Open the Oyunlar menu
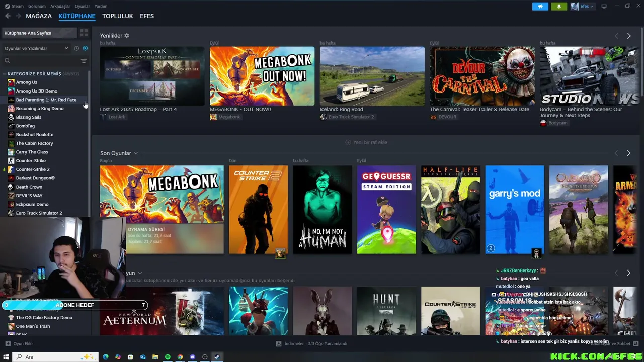Viewport: 644px width, 362px height. point(83,6)
